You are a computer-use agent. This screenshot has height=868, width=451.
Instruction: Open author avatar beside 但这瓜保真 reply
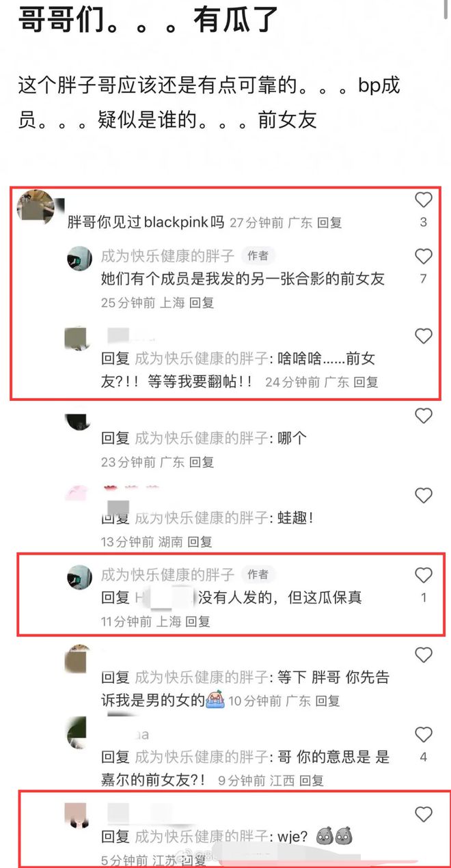pos(79,577)
